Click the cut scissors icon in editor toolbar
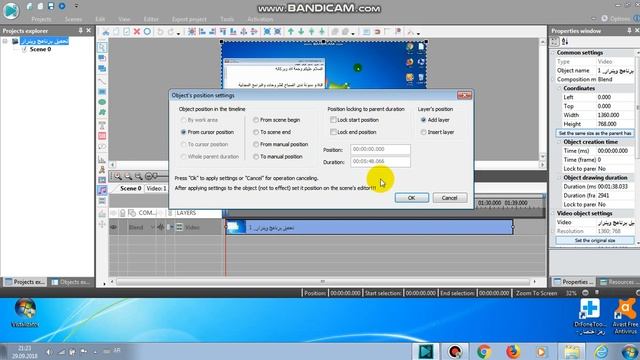 pyautogui.click(x=105, y=31)
